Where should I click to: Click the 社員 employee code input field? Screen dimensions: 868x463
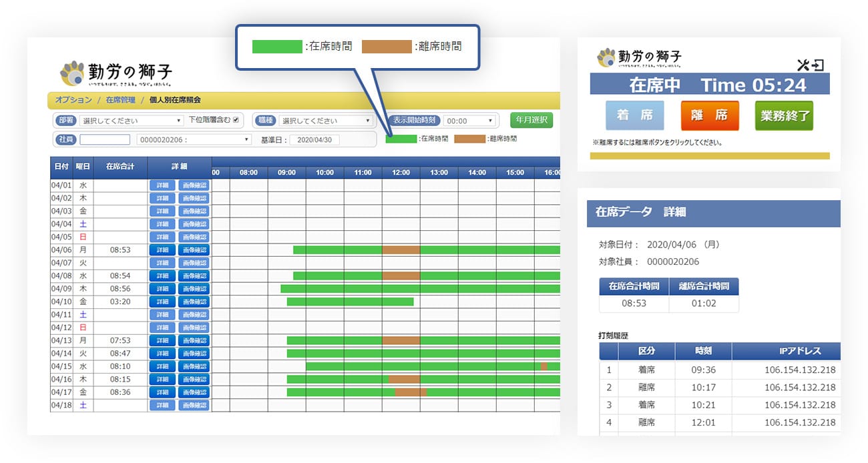(x=104, y=139)
